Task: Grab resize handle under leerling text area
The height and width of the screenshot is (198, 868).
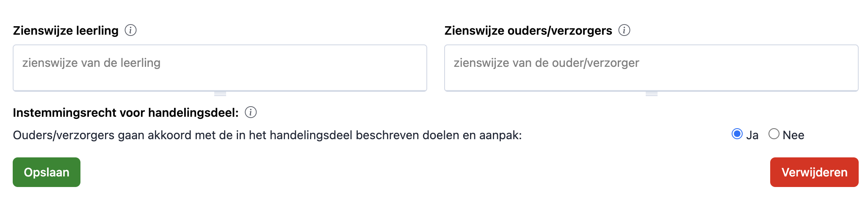Action: pos(220,93)
